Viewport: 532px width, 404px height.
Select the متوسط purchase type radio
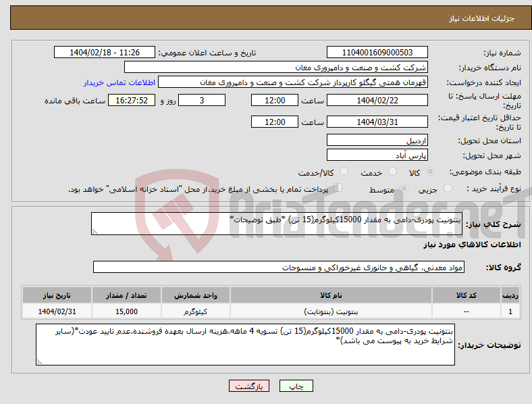[x=404, y=188]
